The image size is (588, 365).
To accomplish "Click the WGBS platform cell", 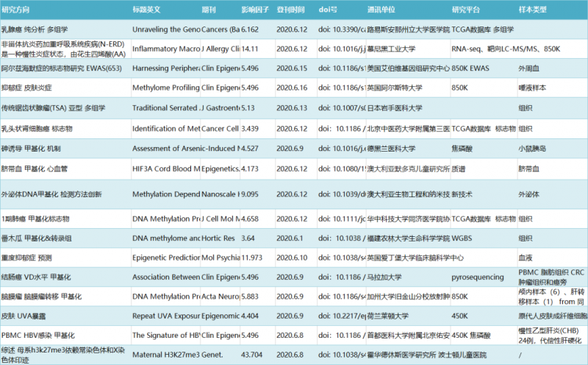I will coord(463,238).
